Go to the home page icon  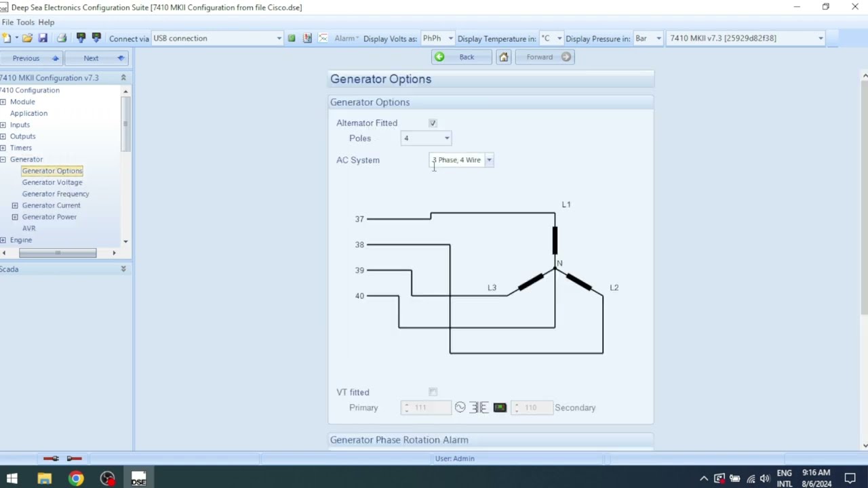click(503, 57)
